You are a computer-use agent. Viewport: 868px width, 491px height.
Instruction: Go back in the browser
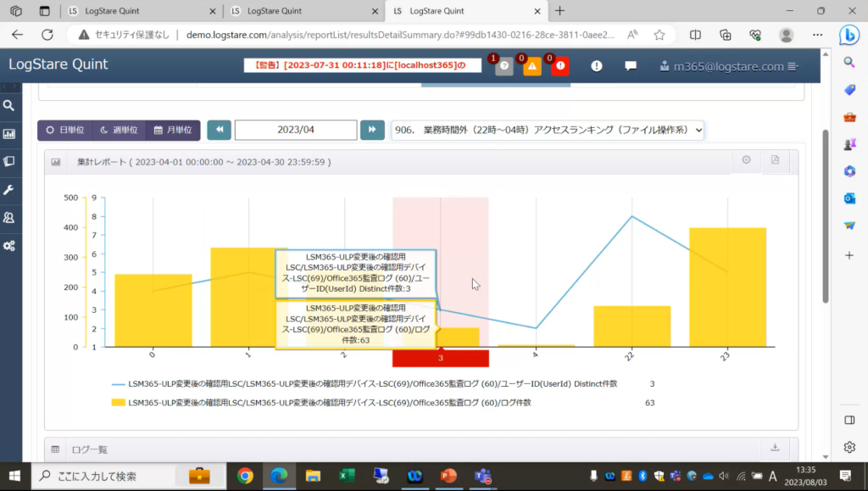pos(17,35)
